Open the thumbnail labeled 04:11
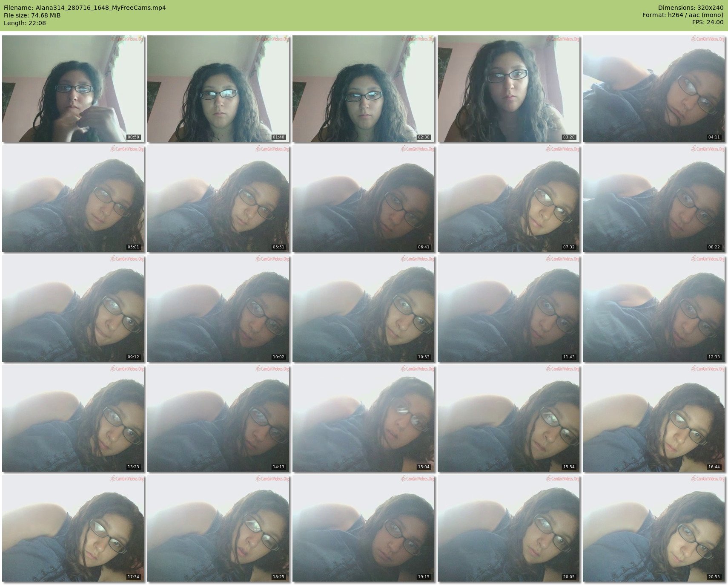The height and width of the screenshot is (585, 728). [x=653, y=89]
